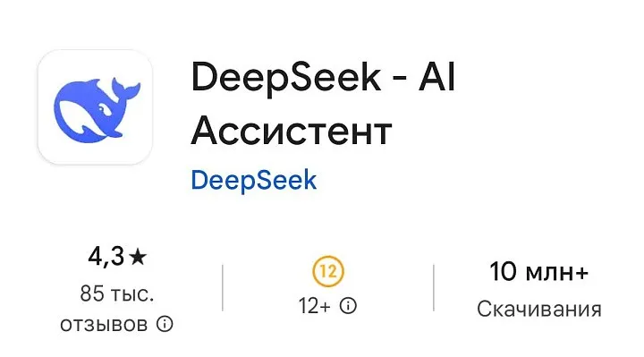Click the 12+ age rating text

pyautogui.click(x=314, y=306)
